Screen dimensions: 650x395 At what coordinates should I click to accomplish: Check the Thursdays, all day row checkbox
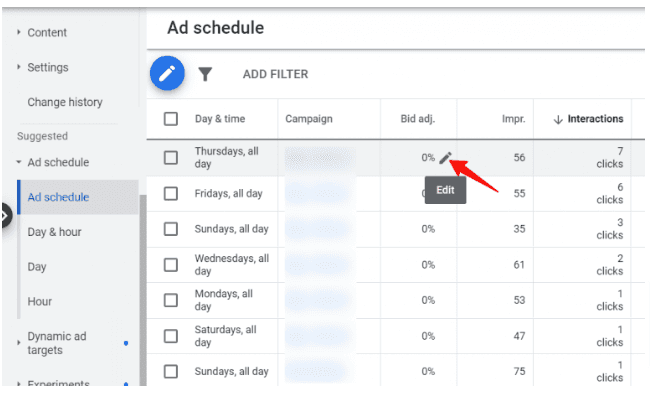tap(171, 158)
